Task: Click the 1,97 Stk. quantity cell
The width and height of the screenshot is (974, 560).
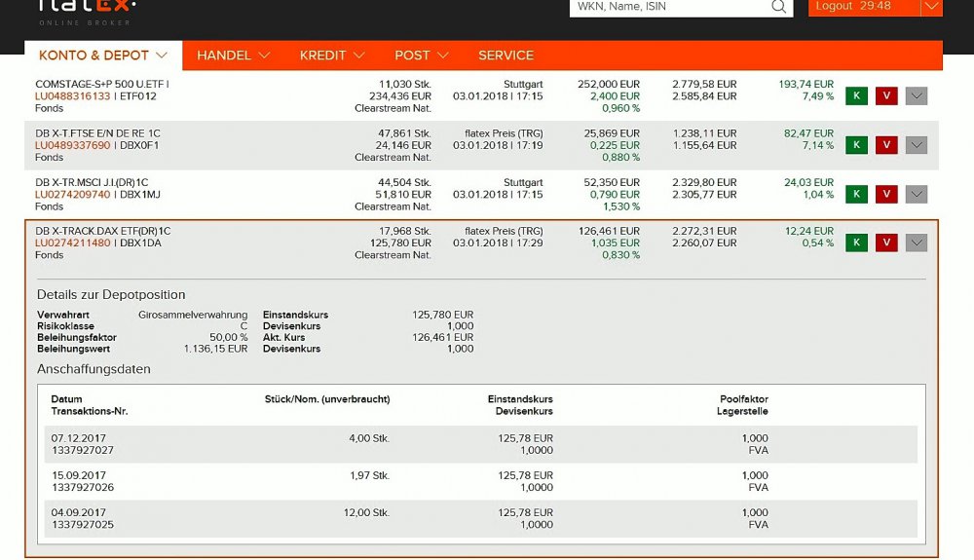Action: click(369, 475)
